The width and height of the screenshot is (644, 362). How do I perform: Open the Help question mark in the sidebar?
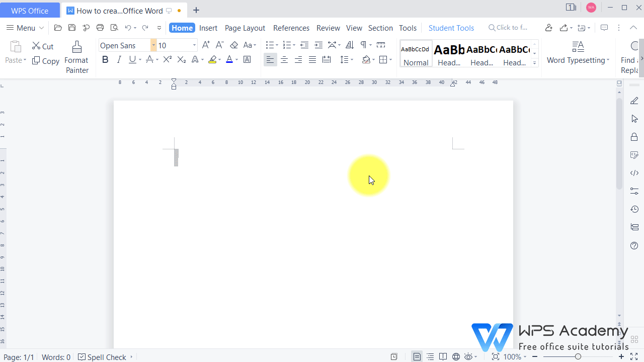tap(634, 246)
